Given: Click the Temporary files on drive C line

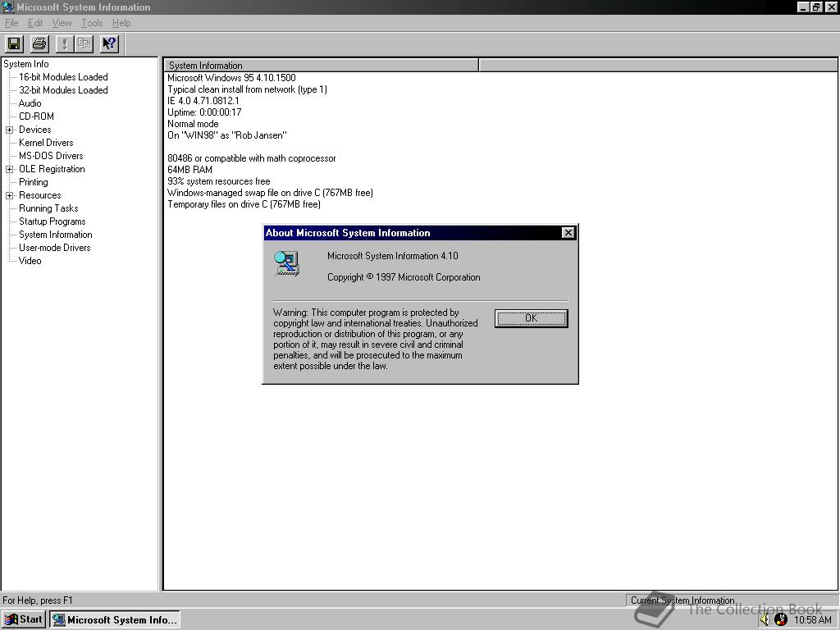Looking at the screenshot, I should coord(244,204).
